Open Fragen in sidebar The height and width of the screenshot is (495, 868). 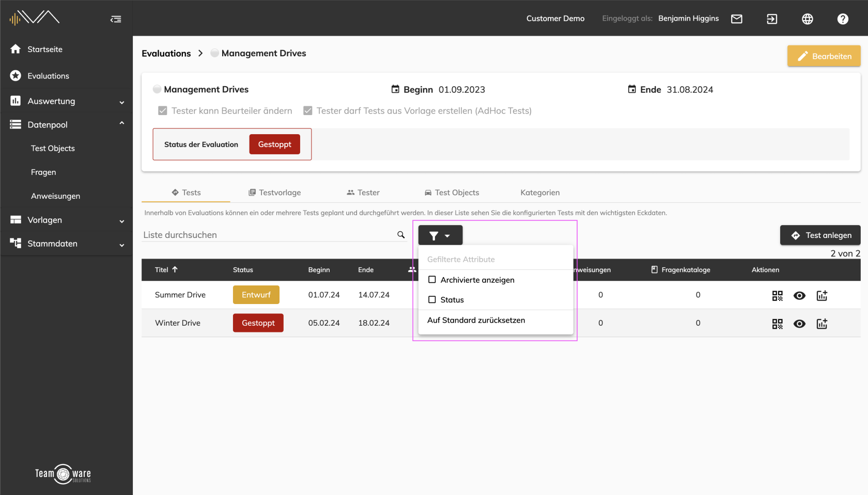click(43, 172)
